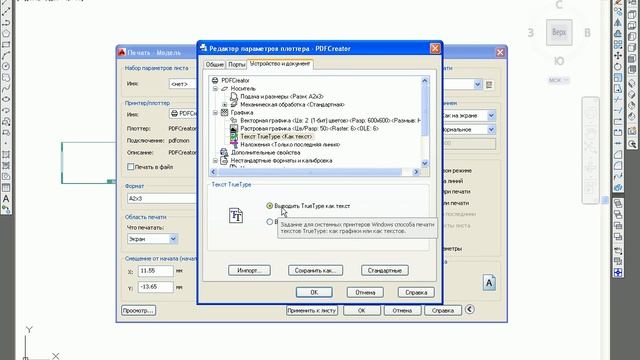Screen dimensions: 640x360
Task: Select the Insert Block tool
Action: [6, 122]
